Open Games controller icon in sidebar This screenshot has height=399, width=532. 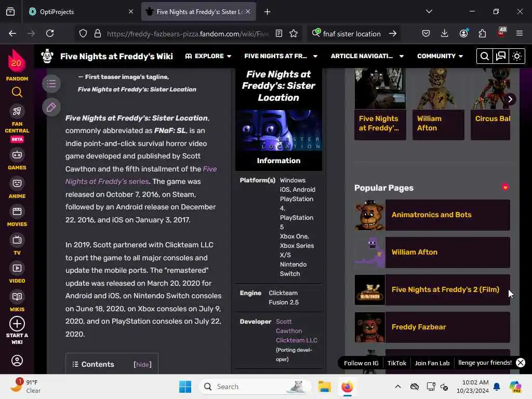tap(17, 155)
